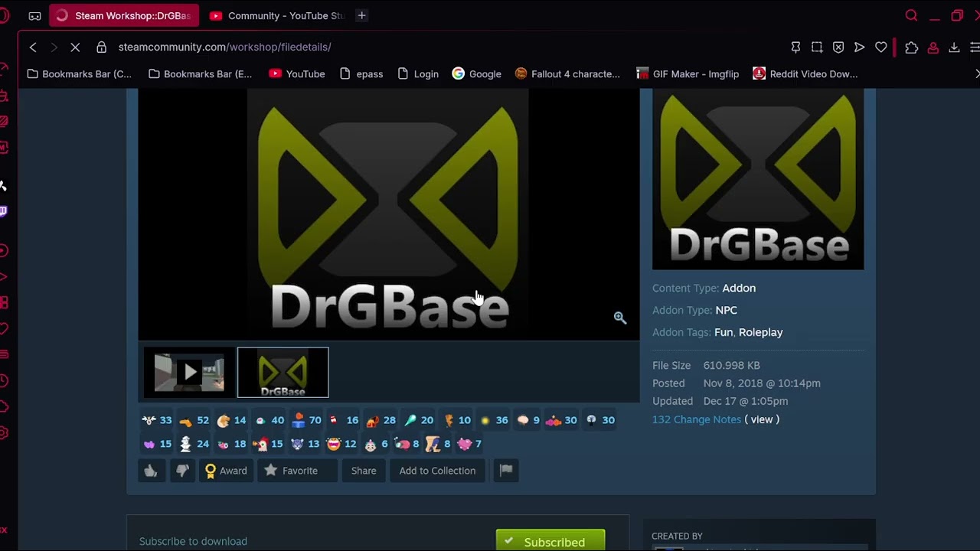Open the Easy Setup sliders icon
This screenshot has width=980, height=551.
click(974, 47)
